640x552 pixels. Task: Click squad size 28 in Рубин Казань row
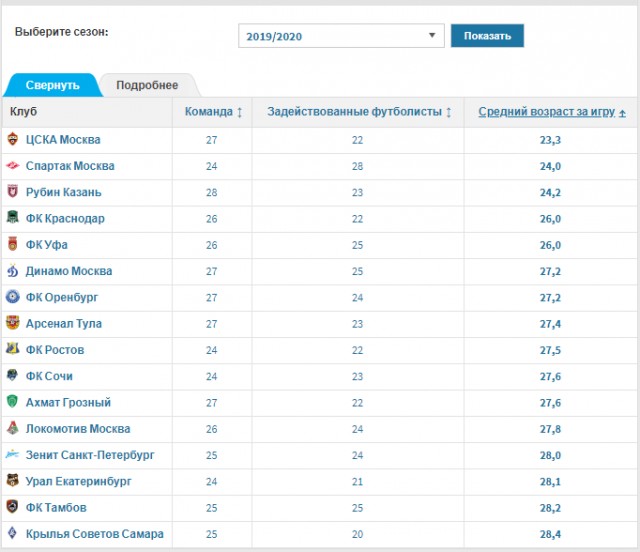(x=211, y=192)
